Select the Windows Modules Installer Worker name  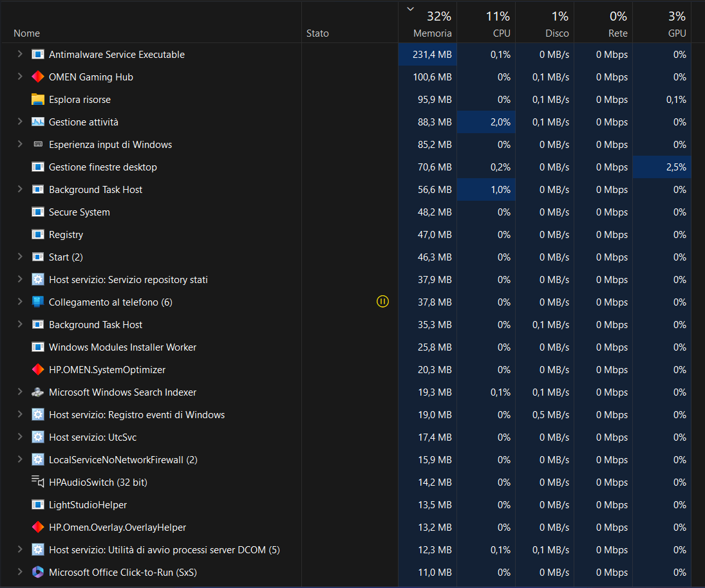coord(122,347)
